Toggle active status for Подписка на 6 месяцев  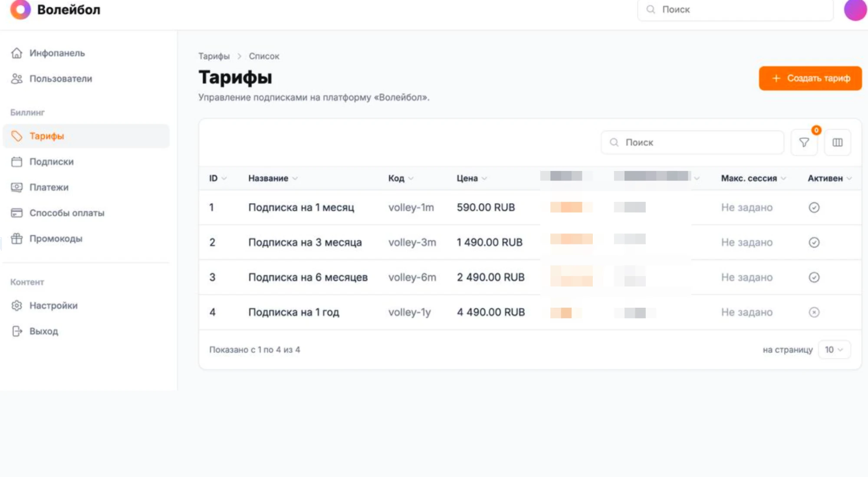pos(814,277)
